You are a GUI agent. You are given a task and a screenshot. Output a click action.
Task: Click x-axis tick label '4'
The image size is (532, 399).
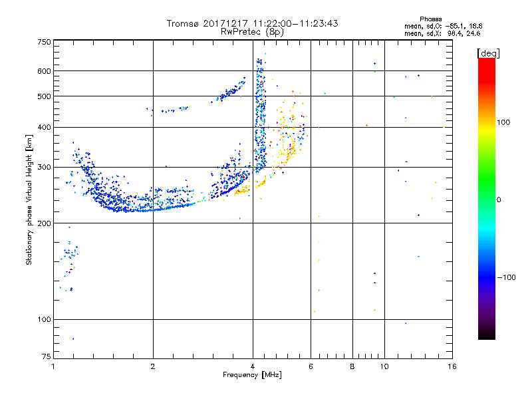coord(253,366)
